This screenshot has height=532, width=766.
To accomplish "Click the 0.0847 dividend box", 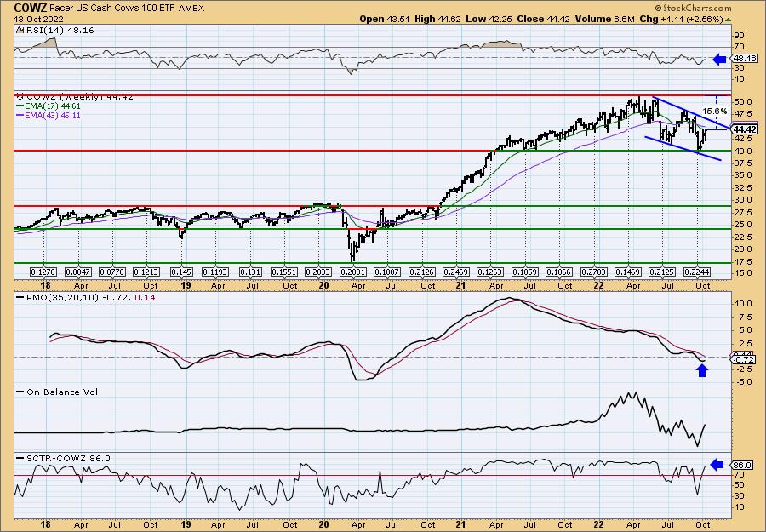I will pyautogui.click(x=78, y=272).
